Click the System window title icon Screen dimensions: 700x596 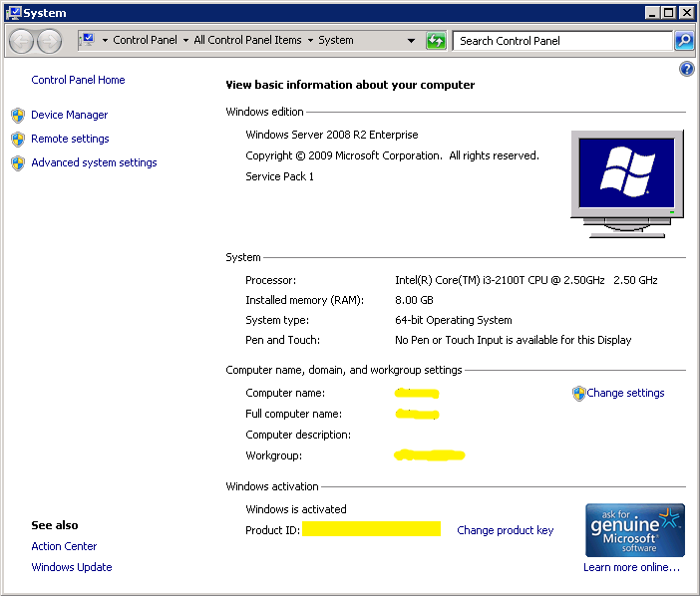point(13,13)
